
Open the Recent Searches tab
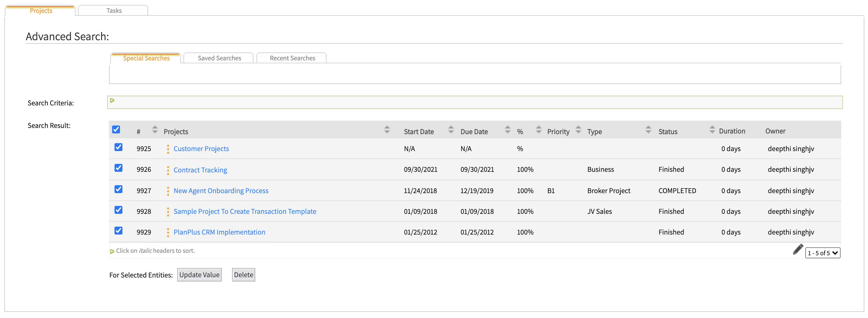292,58
